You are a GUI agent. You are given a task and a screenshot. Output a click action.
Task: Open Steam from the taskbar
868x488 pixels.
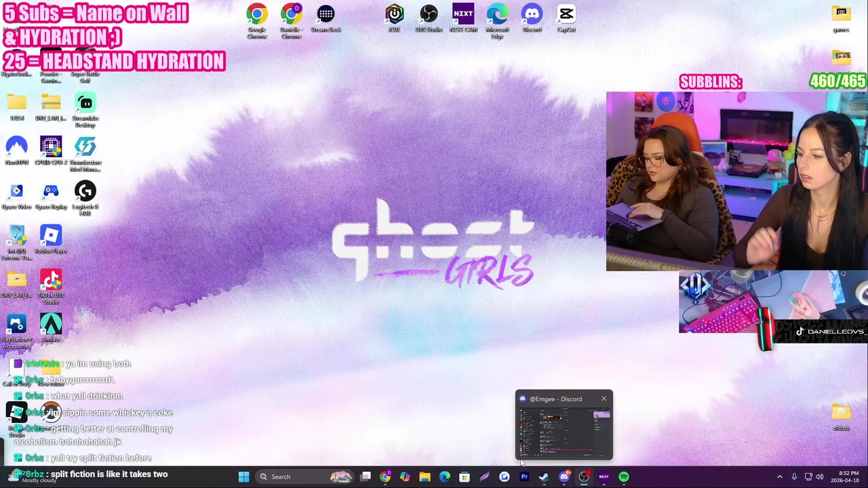coord(544,476)
